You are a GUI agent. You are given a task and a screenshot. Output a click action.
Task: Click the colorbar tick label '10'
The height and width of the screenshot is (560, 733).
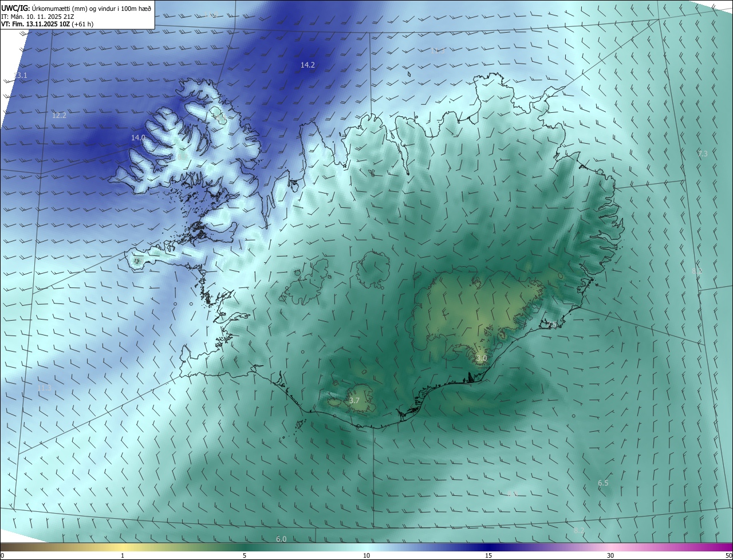(366, 555)
